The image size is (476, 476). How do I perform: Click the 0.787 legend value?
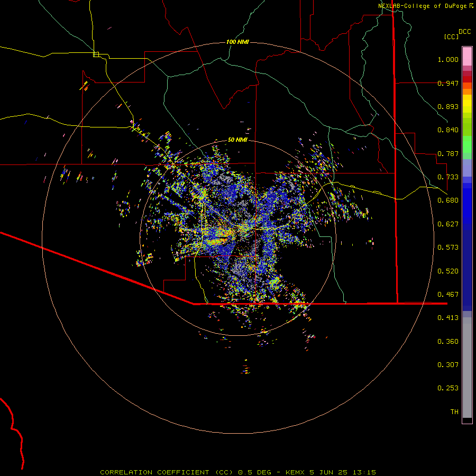pyautogui.click(x=448, y=153)
